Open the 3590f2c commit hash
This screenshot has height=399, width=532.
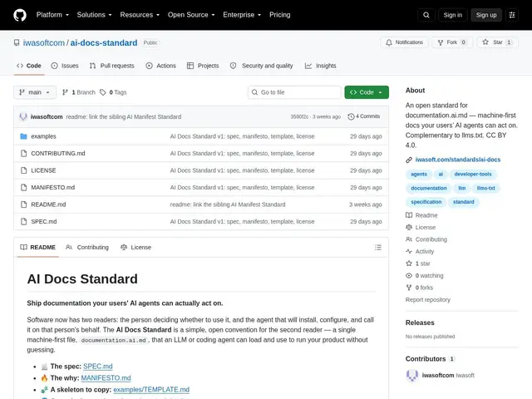coord(299,116)
